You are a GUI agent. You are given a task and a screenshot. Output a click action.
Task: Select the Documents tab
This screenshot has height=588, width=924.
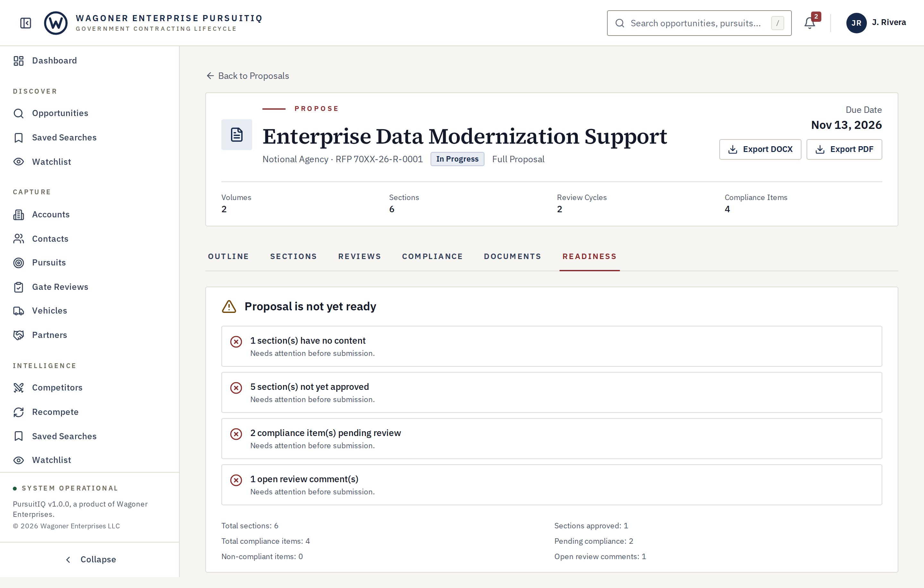click(x=512, y=256)
